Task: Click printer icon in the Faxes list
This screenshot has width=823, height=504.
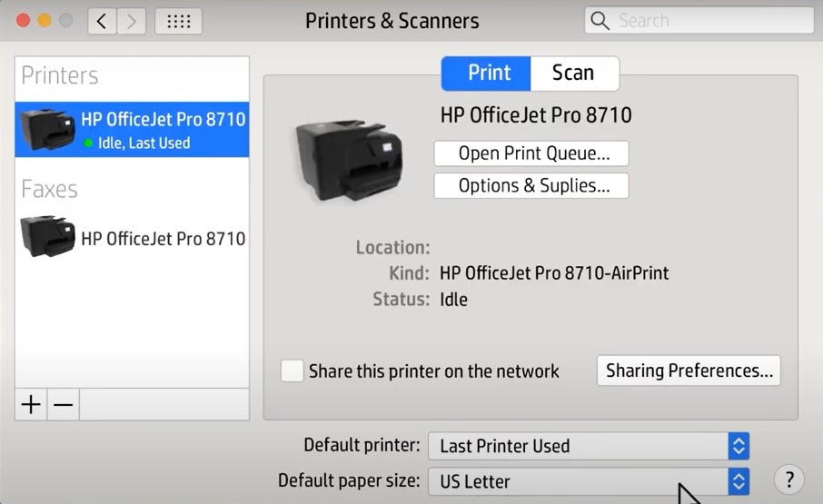Action: (x=47, y=237)
